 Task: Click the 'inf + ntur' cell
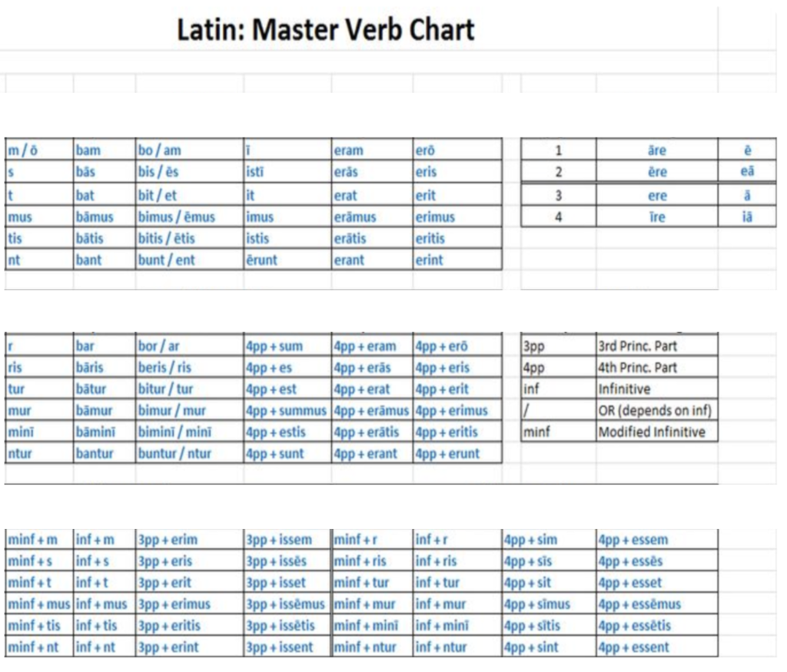click(x=457, y=647)
